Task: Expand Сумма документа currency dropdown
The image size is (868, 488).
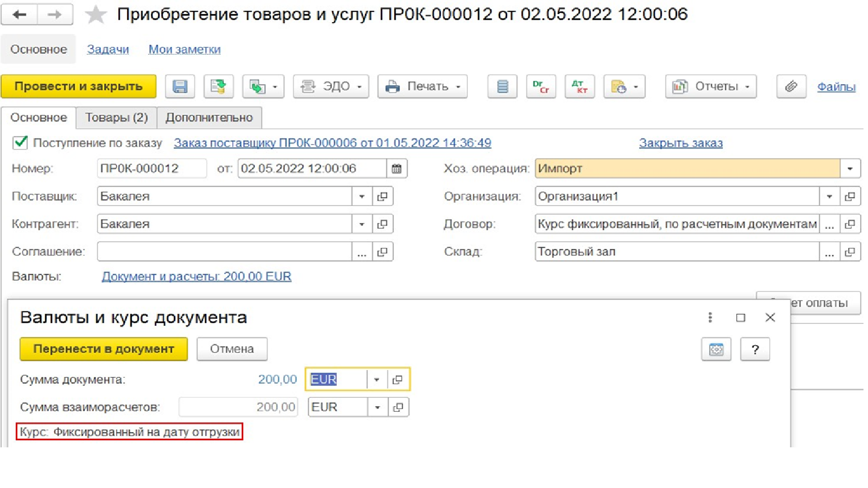Action: 376,380
